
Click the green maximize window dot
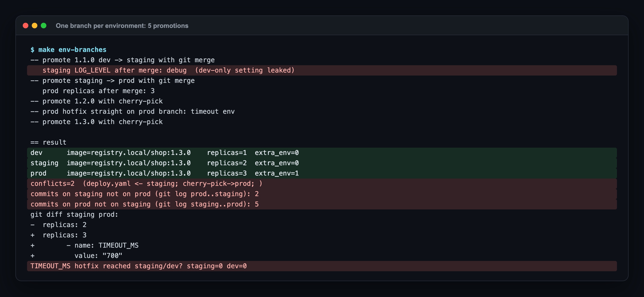(x=44, y=26)
